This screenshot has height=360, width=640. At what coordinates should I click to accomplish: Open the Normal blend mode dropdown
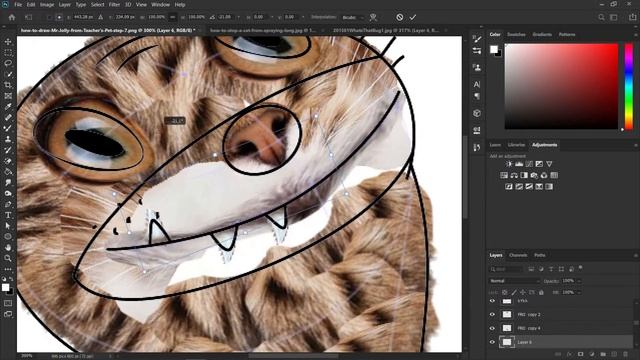pyautogui.click(x=514, y=281)
